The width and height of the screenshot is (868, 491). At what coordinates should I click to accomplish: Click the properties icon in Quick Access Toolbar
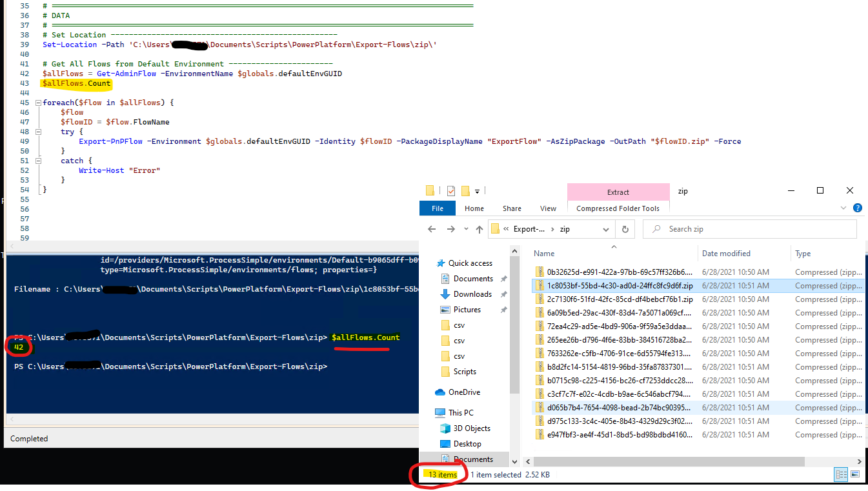click(x=450, y=190)
